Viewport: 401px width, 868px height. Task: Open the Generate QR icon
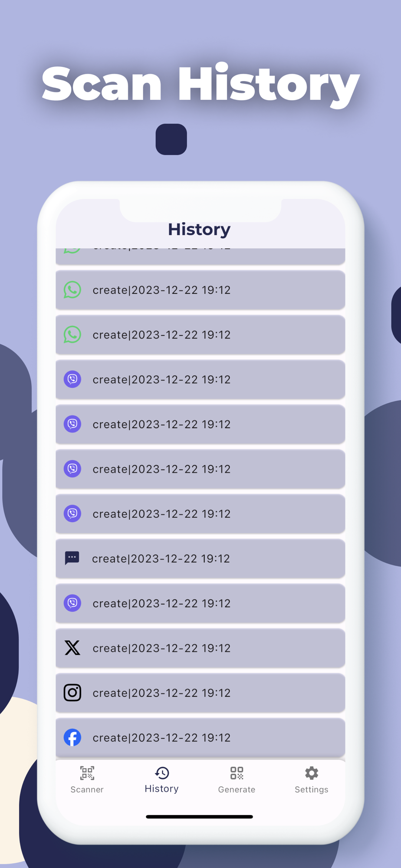[x=237, y=773]
